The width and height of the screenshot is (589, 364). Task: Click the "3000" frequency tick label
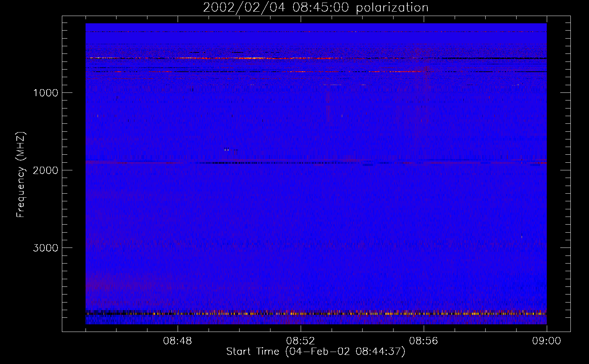[x=46, y=248]
